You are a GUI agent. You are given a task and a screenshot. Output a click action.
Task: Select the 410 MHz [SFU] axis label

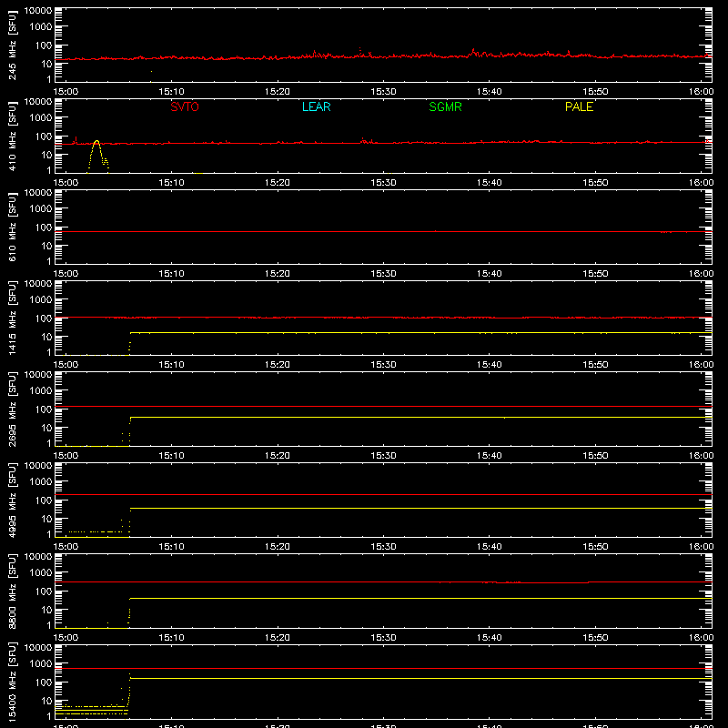(x=13, y=136)
